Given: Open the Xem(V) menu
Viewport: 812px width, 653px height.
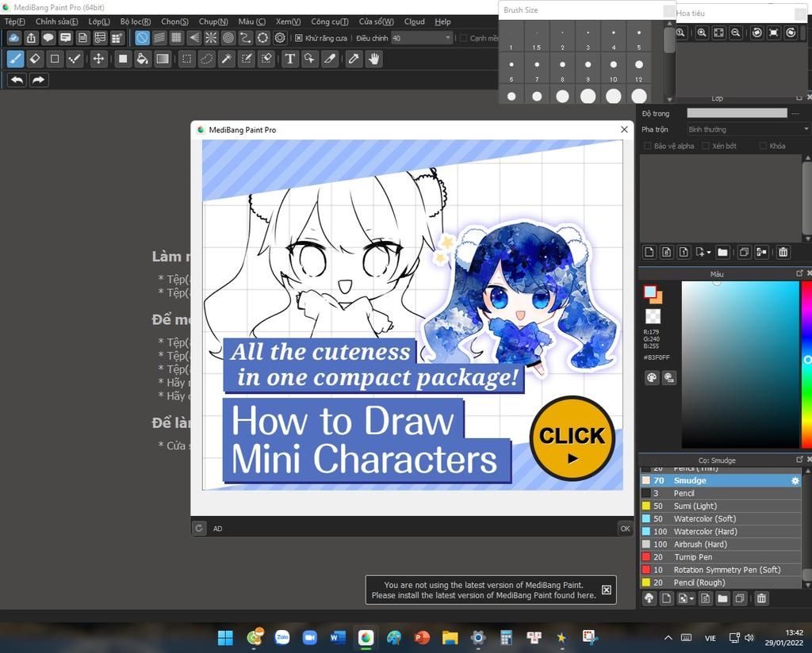Looking at the screenshot, I should pyautogui.click(x=288, y=21).
